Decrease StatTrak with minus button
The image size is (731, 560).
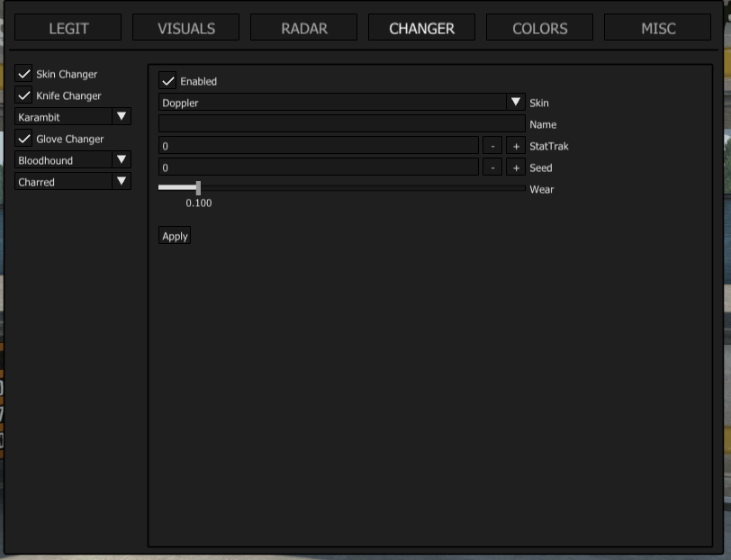492,146
